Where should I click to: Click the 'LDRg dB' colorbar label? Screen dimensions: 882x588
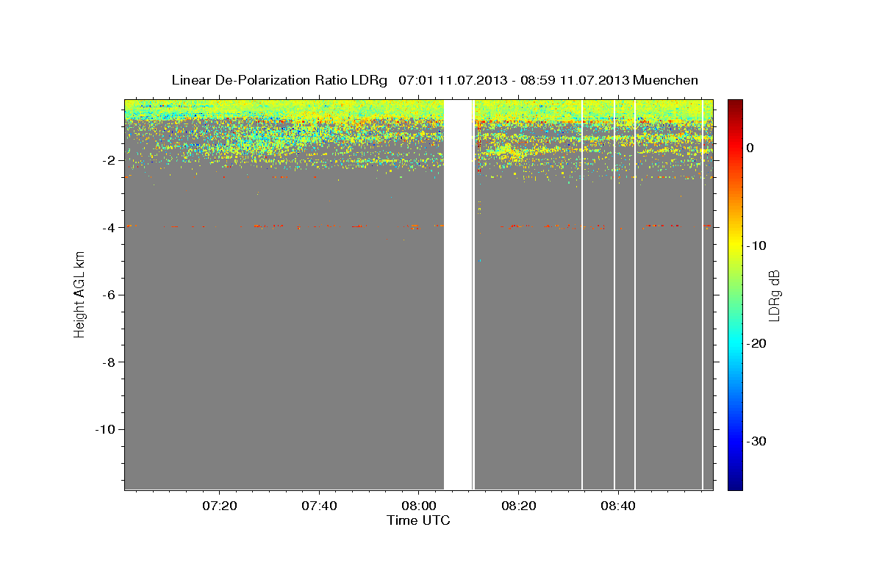point(773,294)
